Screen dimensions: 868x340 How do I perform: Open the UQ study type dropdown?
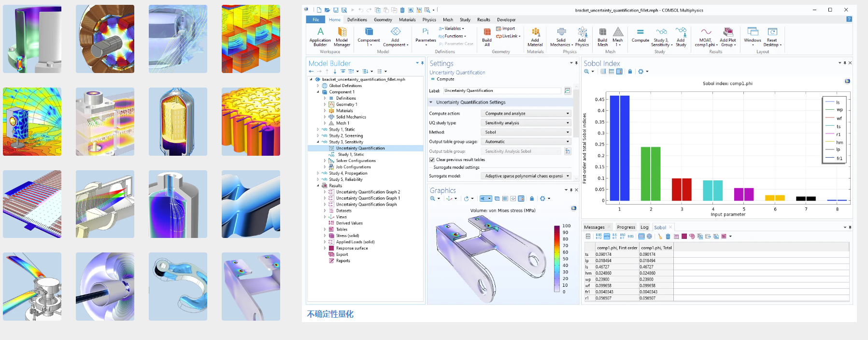click(x=526, y=123)
